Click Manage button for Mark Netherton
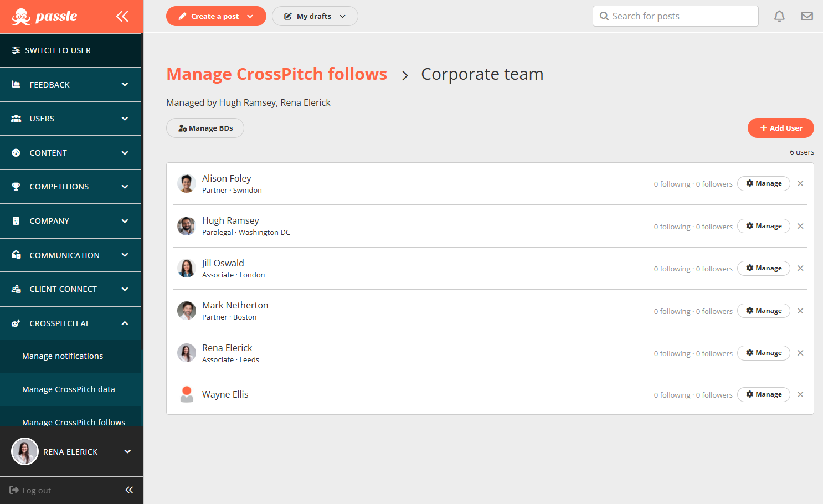 coord(763,311)
